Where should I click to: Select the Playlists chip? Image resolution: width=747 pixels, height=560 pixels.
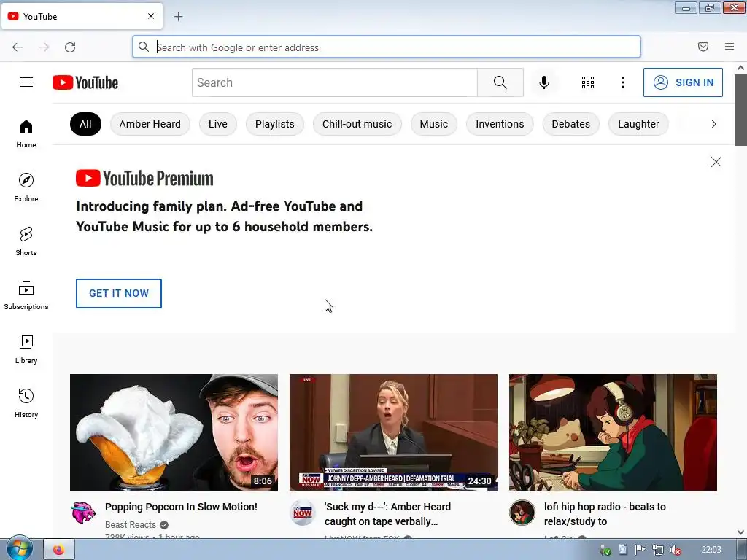coord(275,124)
